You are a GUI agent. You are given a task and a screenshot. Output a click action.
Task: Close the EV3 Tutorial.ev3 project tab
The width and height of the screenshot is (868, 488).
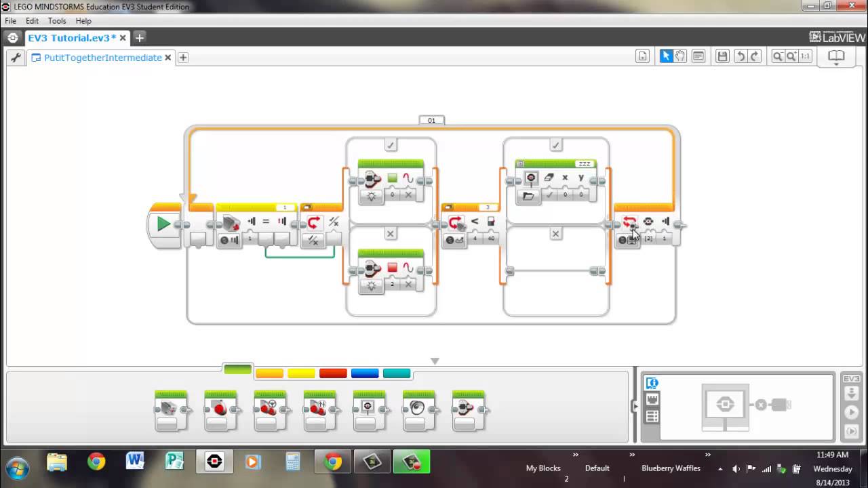tap(123, 38)
